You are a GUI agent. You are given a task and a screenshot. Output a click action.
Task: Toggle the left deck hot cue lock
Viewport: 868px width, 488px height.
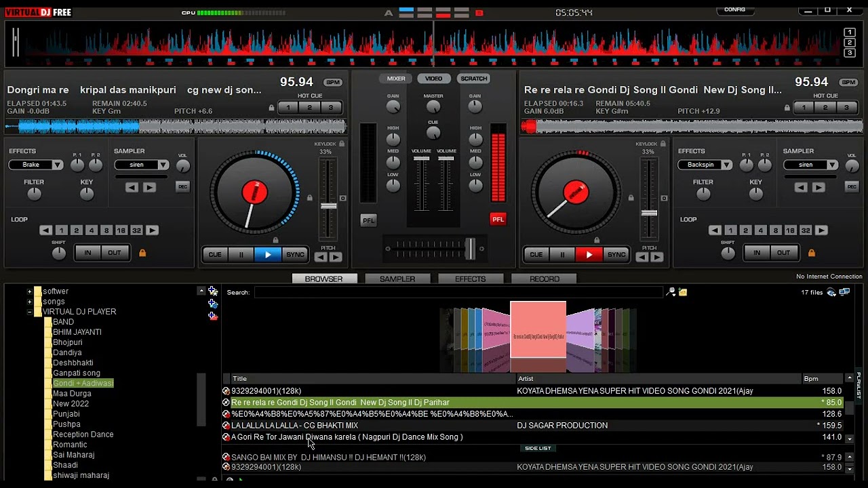tap(272, 108)
